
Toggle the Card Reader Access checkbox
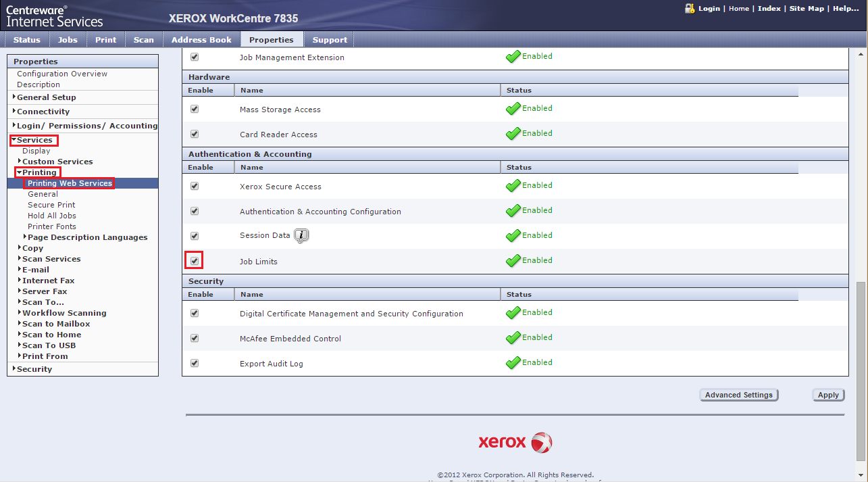coord(195,134)
